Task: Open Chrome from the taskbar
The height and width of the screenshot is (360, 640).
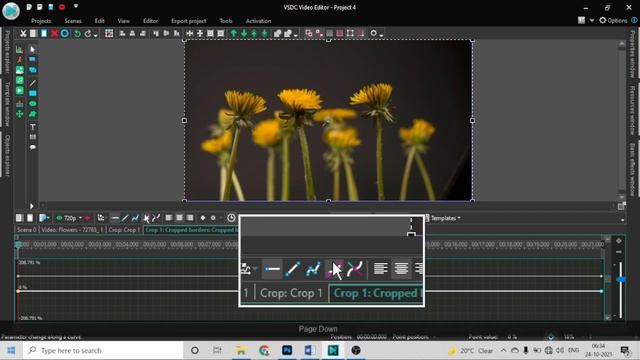Action: pyautogui.click(x=264, y=350)
